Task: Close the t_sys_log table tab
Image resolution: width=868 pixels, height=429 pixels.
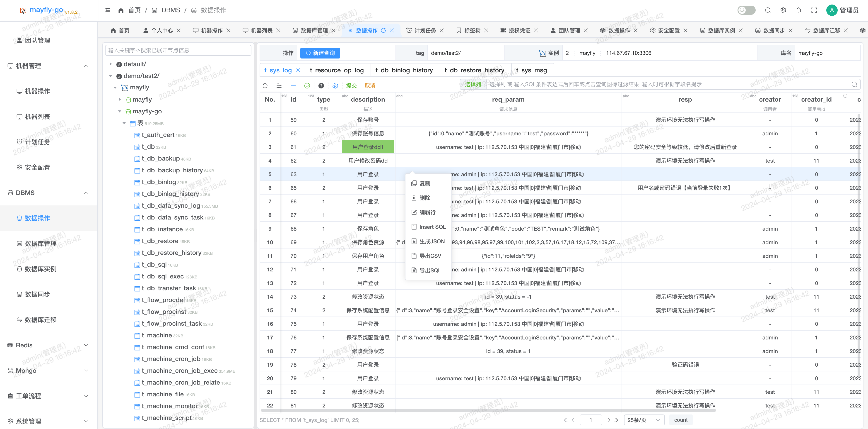Action: 298,70
